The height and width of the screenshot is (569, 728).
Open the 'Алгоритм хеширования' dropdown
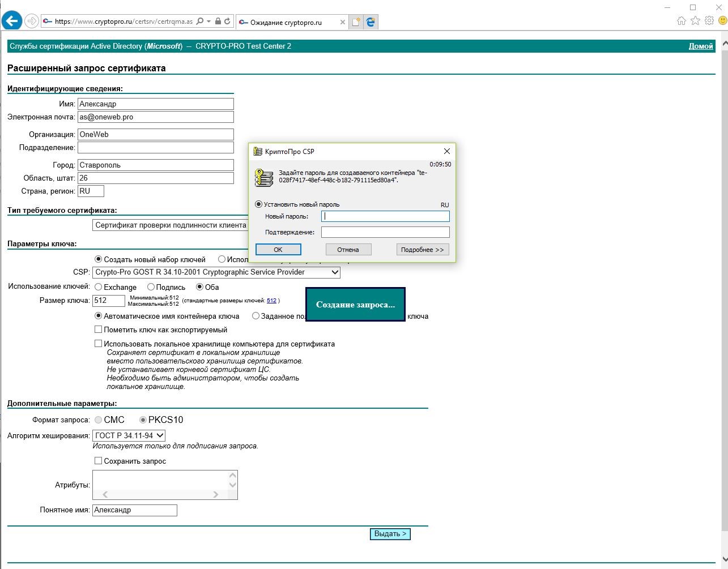129,435
